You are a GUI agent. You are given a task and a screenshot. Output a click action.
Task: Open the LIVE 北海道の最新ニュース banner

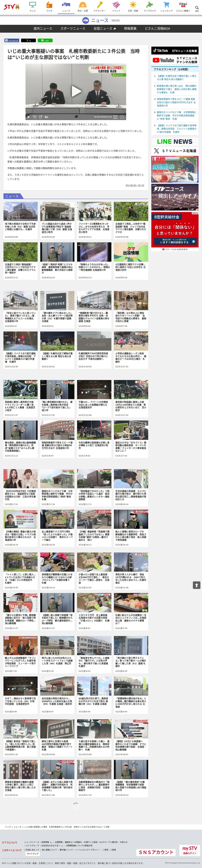175,169
